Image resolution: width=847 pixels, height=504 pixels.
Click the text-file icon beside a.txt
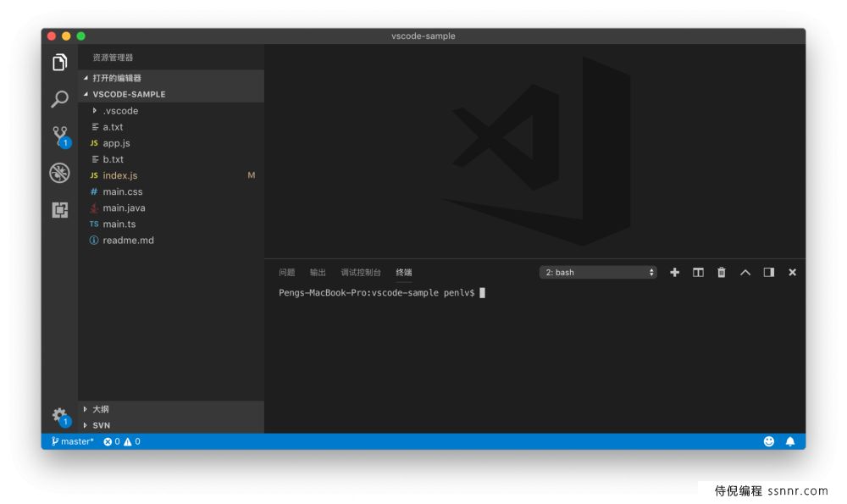pyautogui.click(x=95, y=127)
